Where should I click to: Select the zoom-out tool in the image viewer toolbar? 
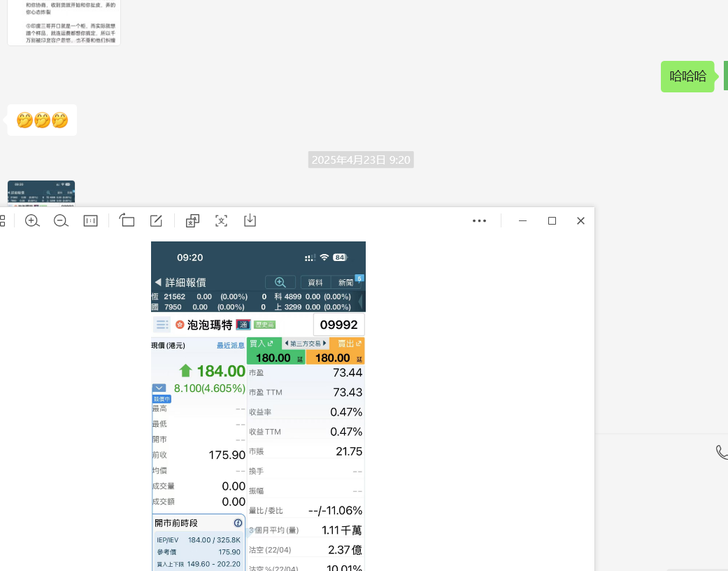click(x=61, y=220)
